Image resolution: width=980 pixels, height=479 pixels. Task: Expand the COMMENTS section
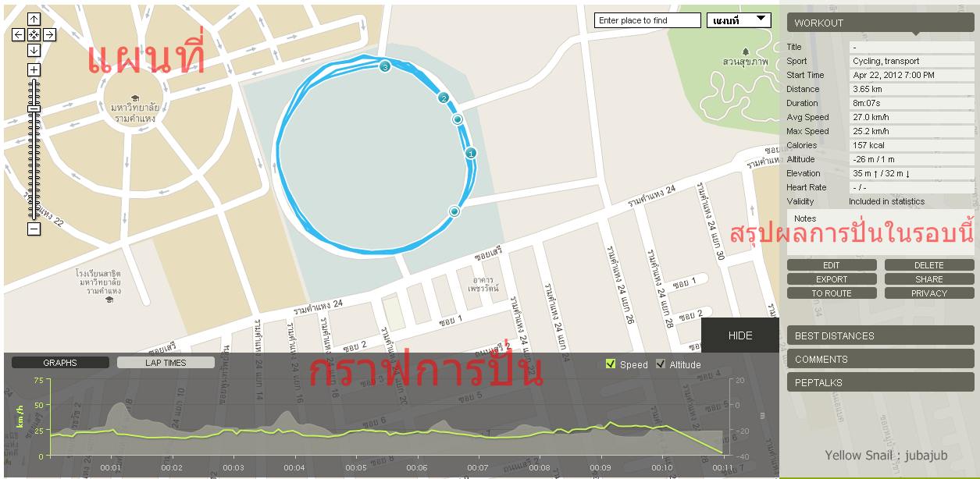click(880, 359)
